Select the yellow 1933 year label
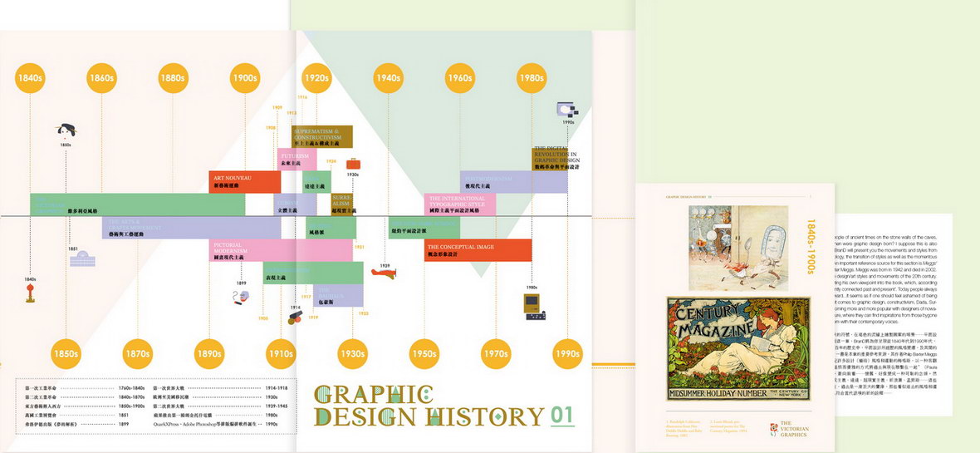The image size is (980, 453). 363,313
